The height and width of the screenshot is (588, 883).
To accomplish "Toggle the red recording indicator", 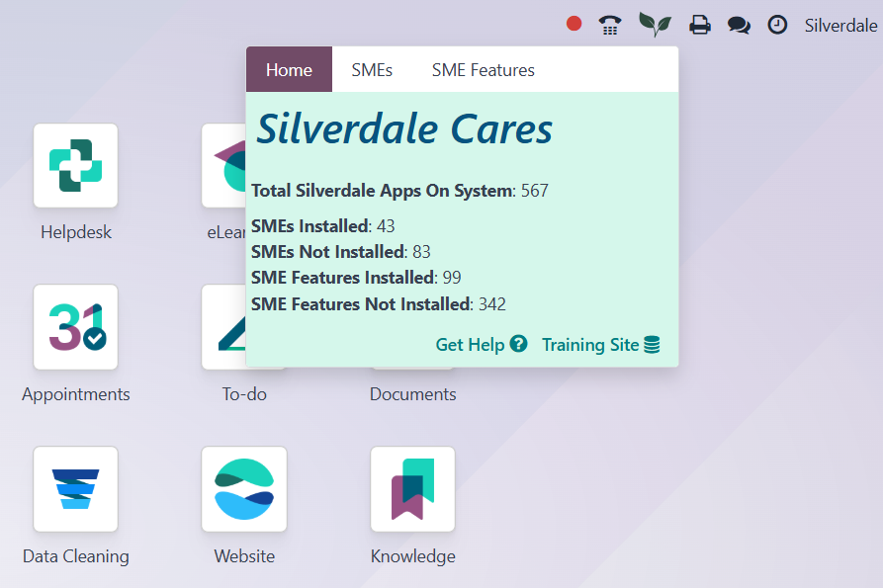I will 574,24.
